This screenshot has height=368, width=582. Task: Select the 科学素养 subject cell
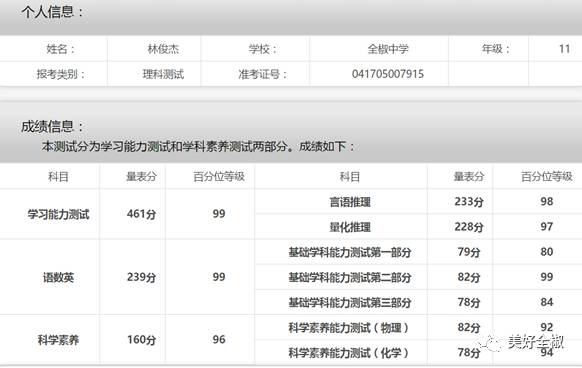58,340
